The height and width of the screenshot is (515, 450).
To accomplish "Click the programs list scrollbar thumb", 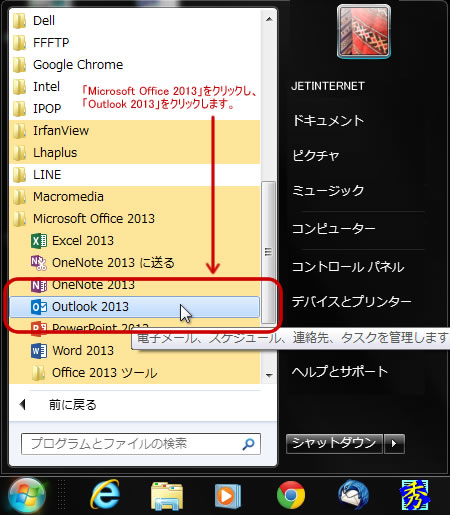I will (x=268, y=252).
